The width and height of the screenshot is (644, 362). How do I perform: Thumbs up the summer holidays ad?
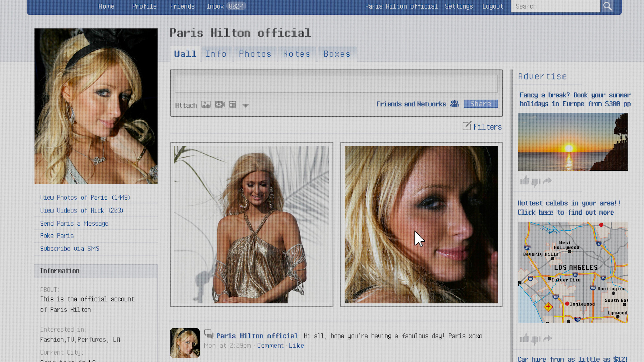(524, 181)
